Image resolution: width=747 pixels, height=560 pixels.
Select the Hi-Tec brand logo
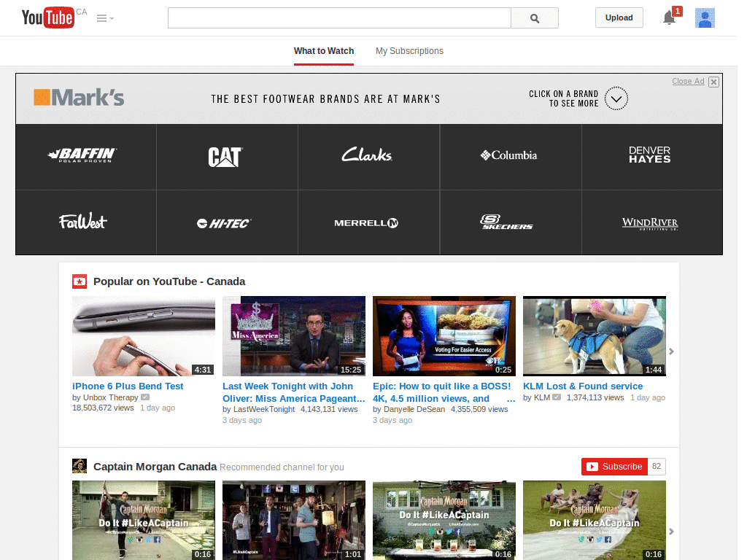point(224,223)
